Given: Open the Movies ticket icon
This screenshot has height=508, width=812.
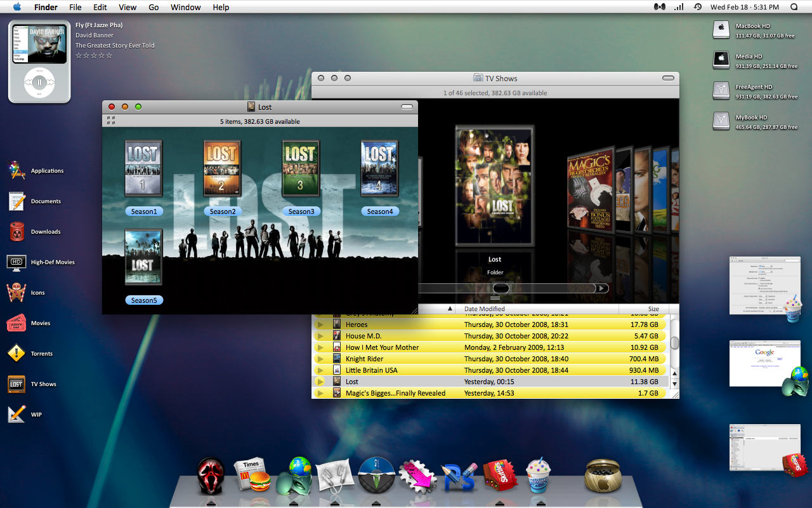Looking at the screenshot, I should [x=16, y=323].
